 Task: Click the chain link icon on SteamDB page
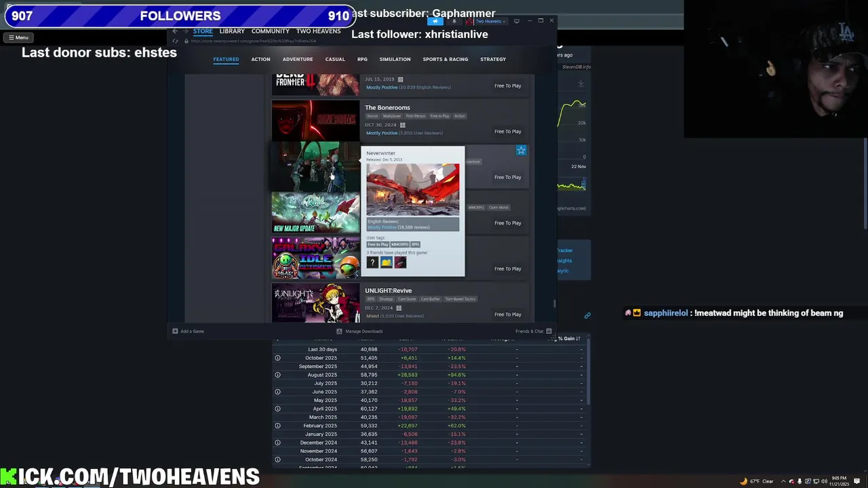point(587,316)
